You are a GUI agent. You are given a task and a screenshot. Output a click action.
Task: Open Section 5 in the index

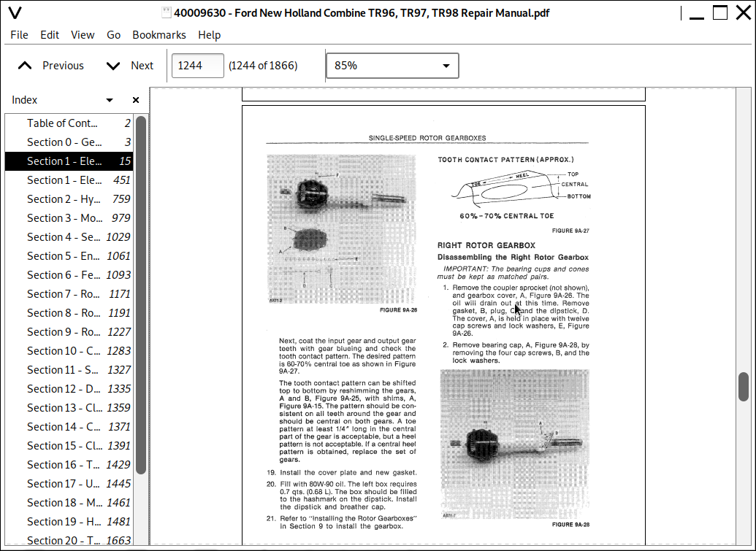coord(69,256)
